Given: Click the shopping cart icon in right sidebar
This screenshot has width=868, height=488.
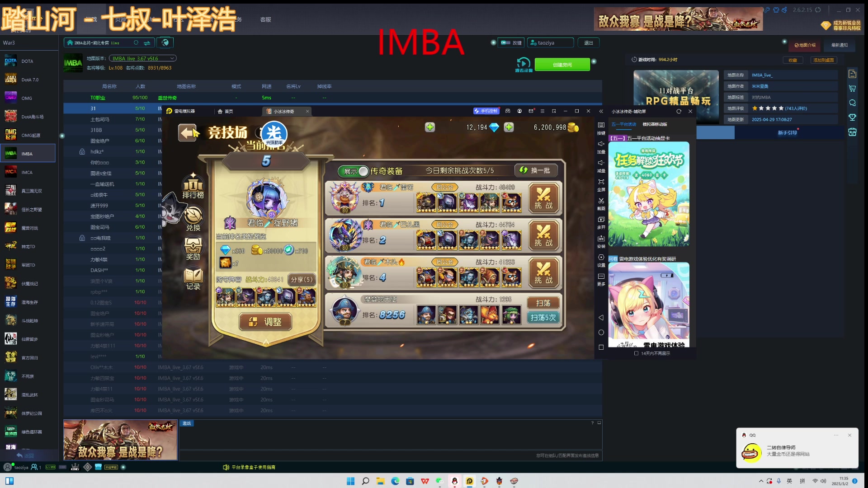Looking at the screenshot, I should pyautogui.click(x=852, y=89).
